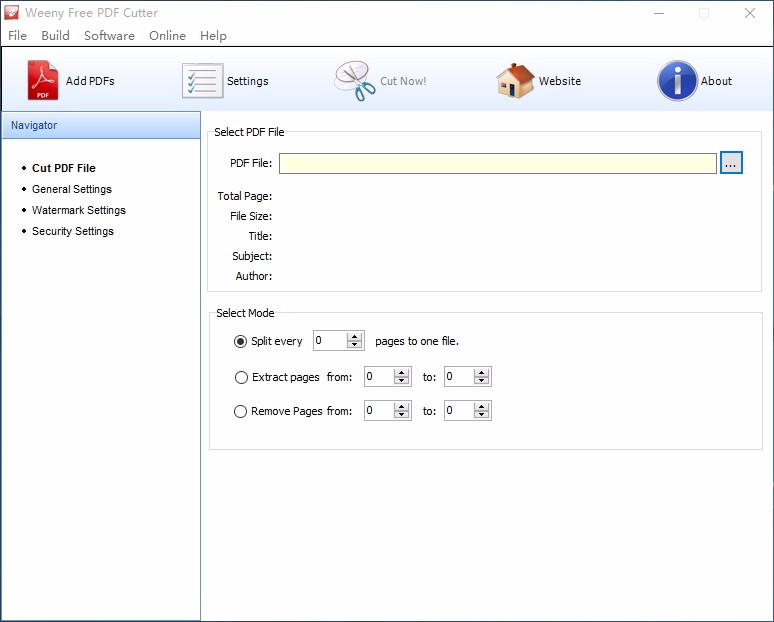Open the Software menu
774x622 pixels.
click(x=109, y=36)
